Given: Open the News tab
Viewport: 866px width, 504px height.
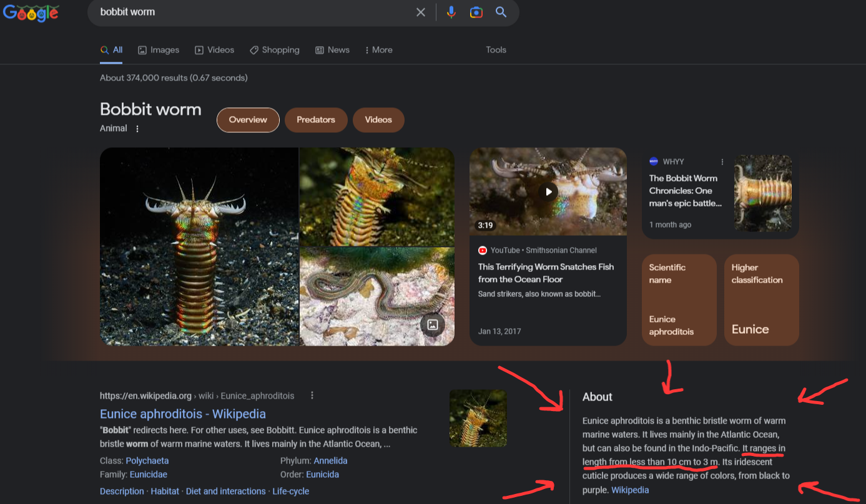Looking at the screenshot, I should [332, 50].
